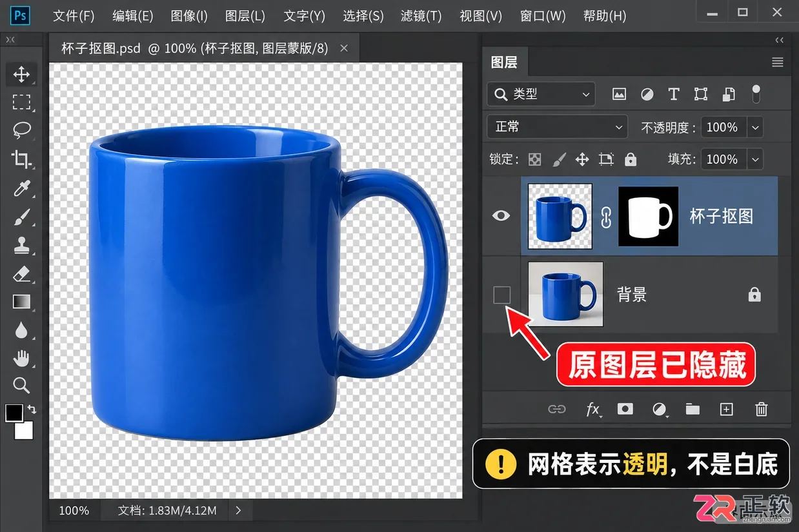
Task: Click the black foreground color swatch
Action: tap(14, 413)
